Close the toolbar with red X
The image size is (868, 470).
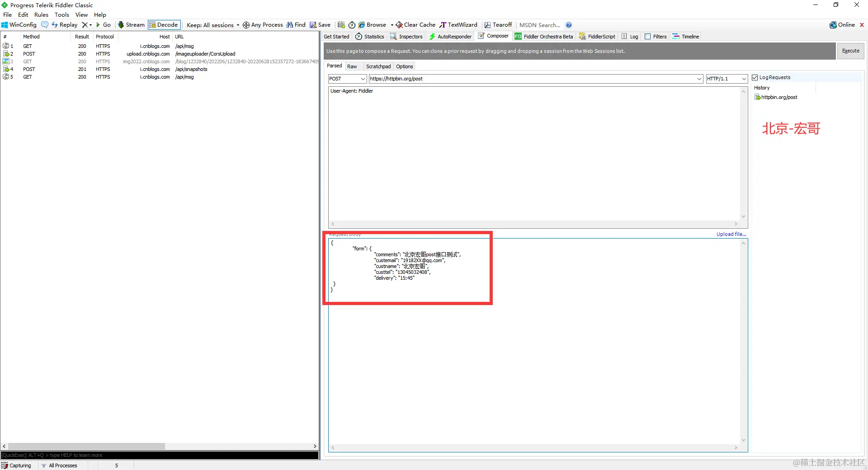862,25
